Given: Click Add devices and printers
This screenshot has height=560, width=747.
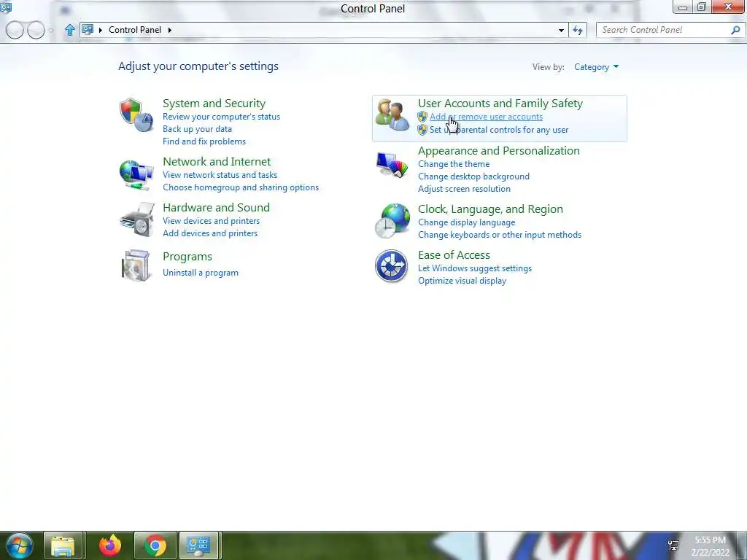Looking at the screenshot, I should [x=210, y=233].
